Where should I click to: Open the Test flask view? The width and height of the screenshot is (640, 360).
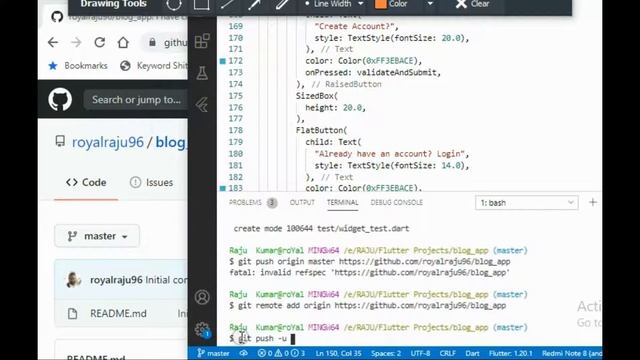(x=202, y=73)
